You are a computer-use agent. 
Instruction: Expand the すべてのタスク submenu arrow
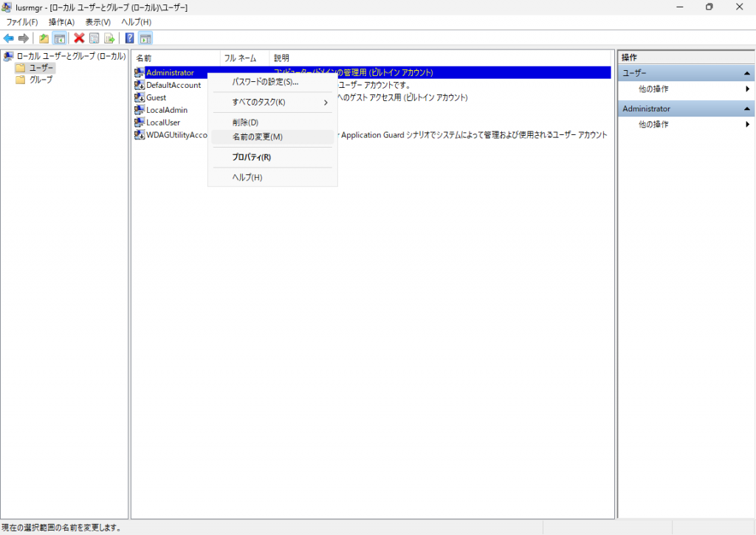click(x=326, y=102)
